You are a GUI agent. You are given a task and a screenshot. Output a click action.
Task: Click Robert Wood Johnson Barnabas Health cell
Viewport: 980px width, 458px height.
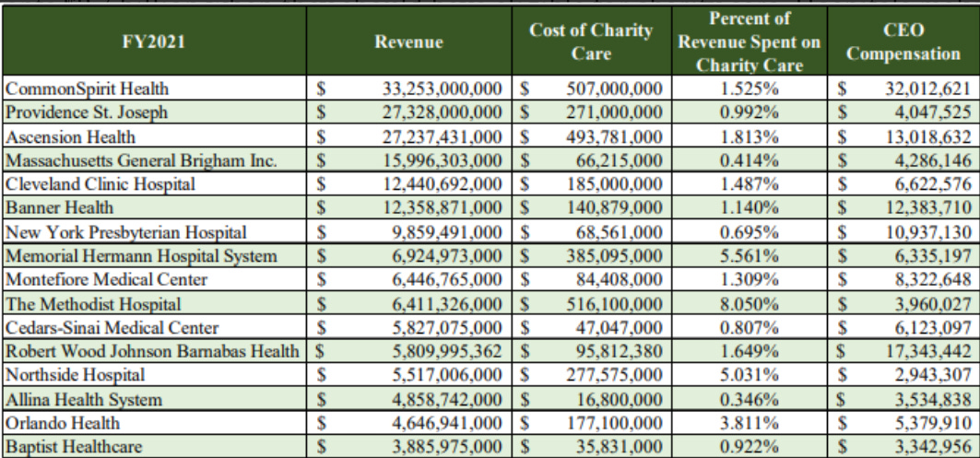pos(154,351)
